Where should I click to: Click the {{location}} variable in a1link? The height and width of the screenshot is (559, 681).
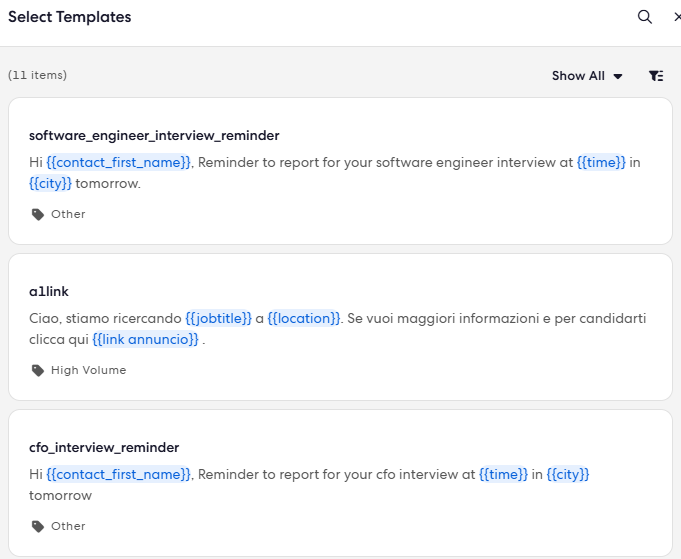click(x=304, y=318)
